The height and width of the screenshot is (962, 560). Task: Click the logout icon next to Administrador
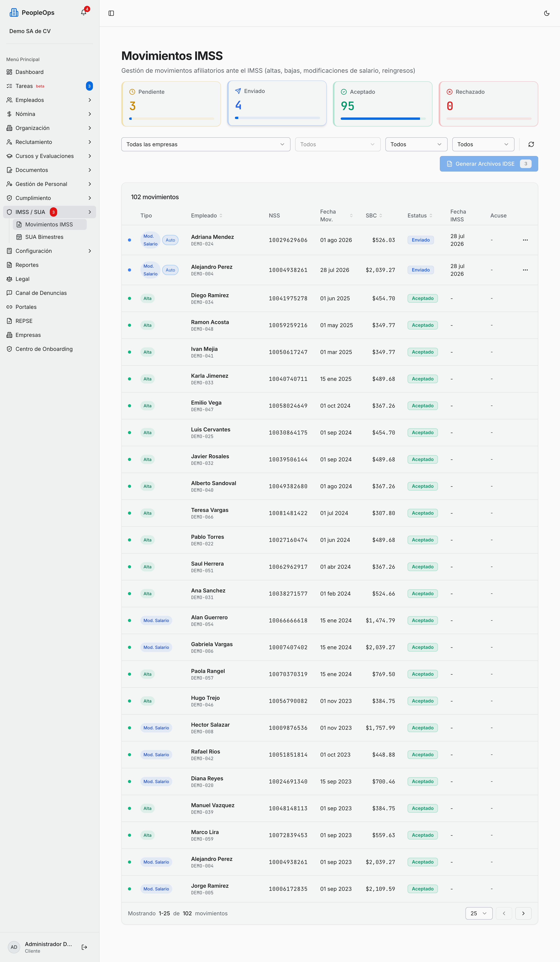[84, 947]
